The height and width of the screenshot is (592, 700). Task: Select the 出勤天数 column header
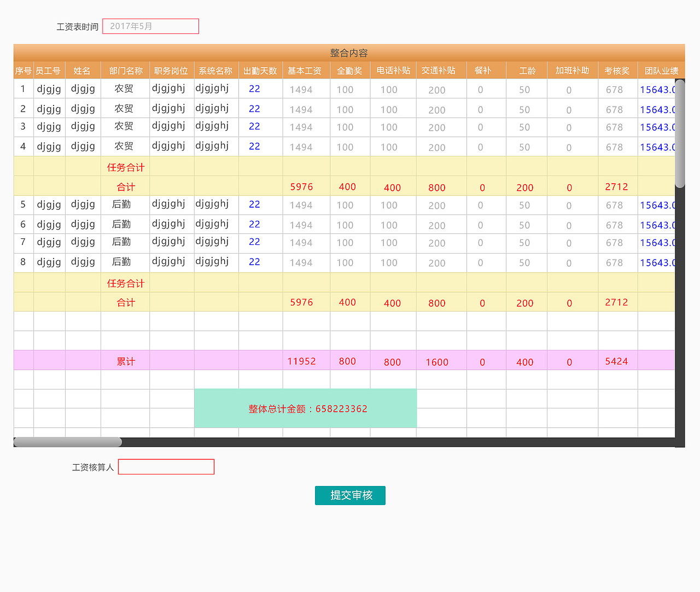[x=260, y=71]
